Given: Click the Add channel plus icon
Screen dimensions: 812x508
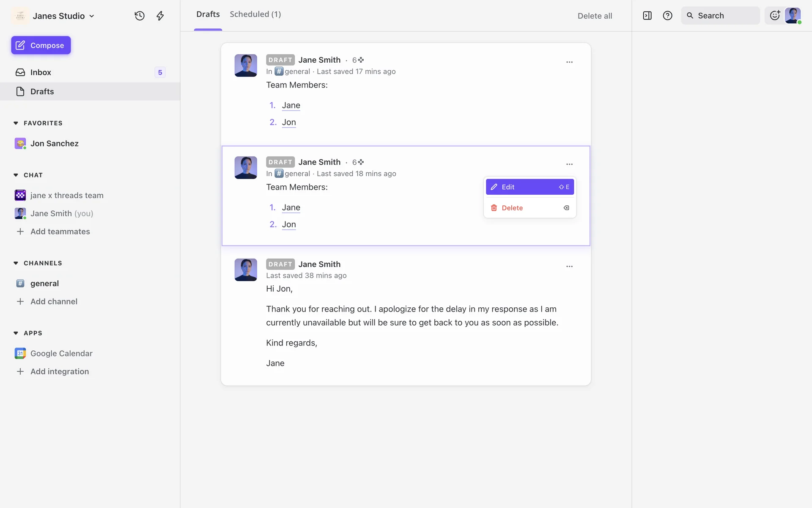Looking at the screenshot, I should [x=20, y=301].
